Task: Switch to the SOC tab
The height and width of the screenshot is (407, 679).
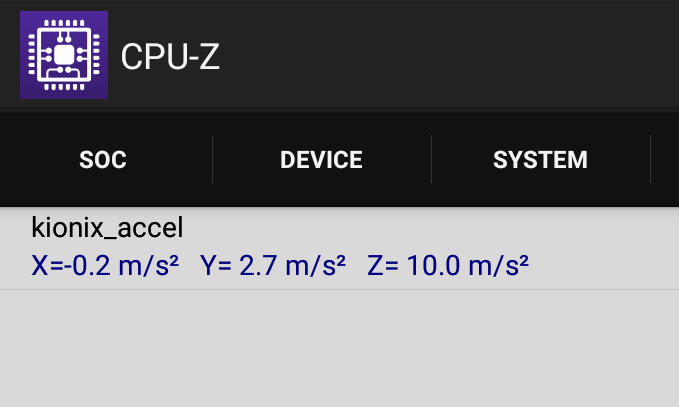Action: pos(103,160)
